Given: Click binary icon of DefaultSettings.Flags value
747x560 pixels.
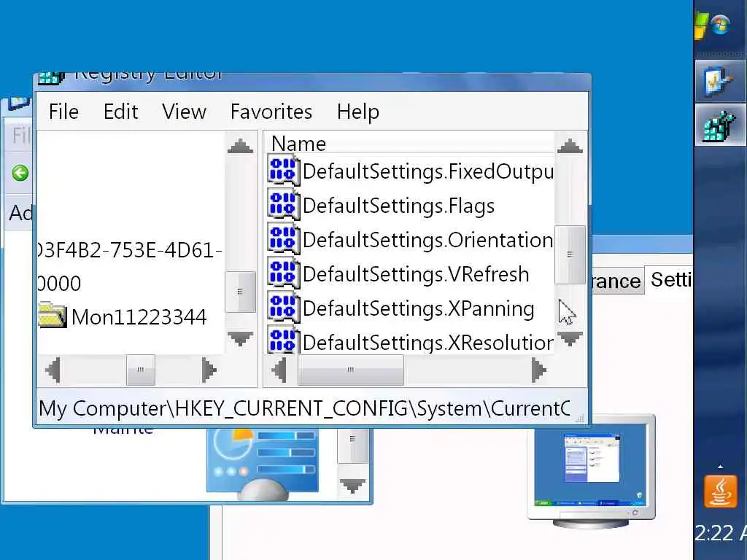Looking at the screenshot, I should (x=284, y=205).
